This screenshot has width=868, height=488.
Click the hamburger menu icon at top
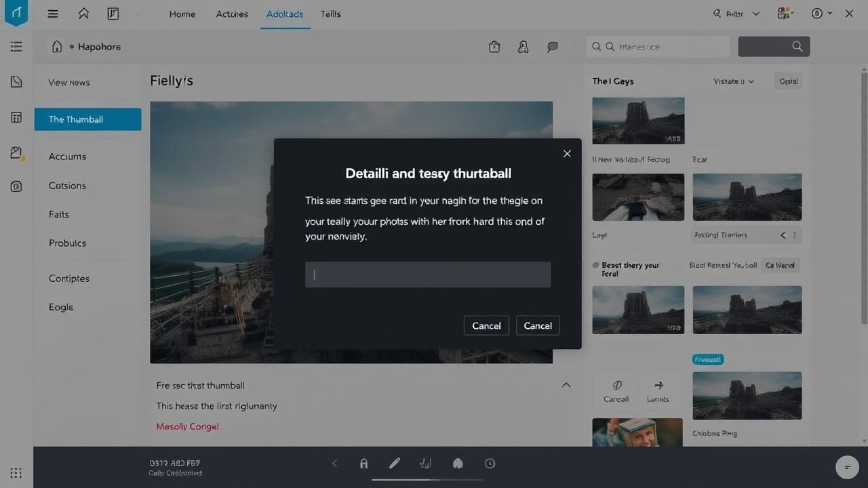click(x=52, y=14)
